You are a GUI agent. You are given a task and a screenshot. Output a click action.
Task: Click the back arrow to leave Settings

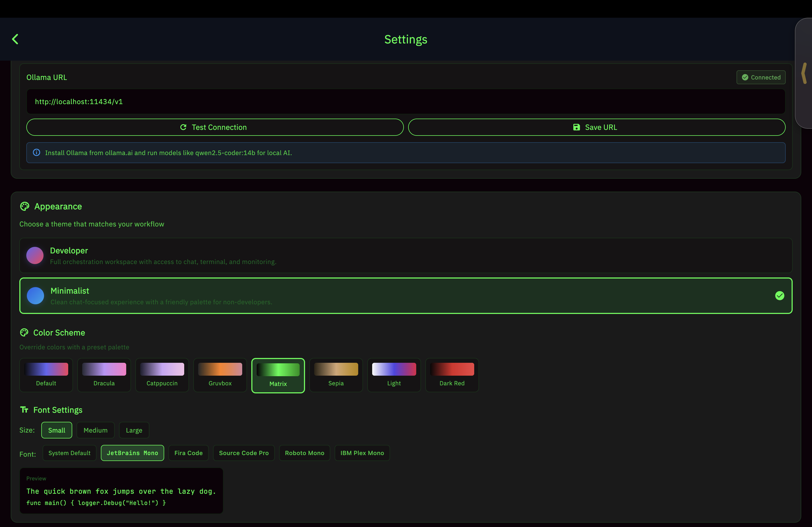point(15,39)
